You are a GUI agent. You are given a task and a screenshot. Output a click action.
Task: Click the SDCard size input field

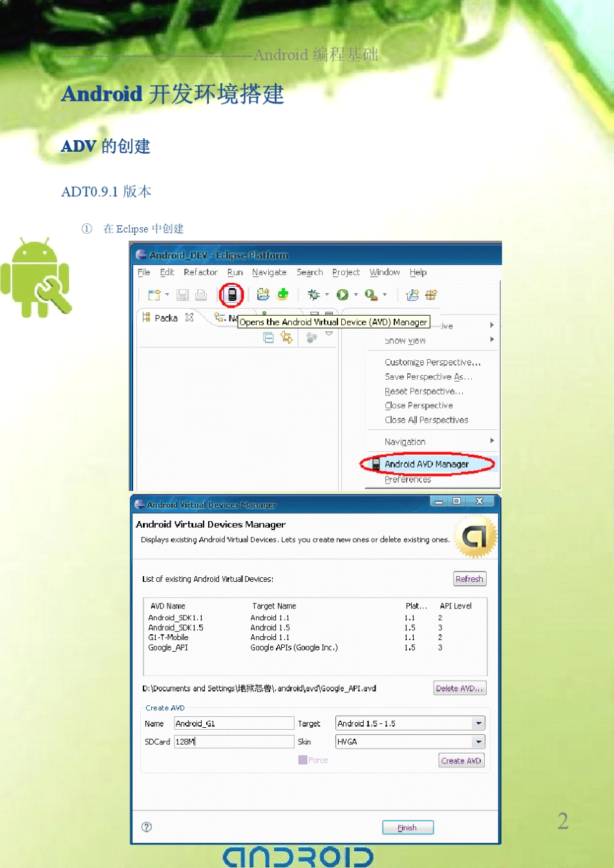pos(234,742)
